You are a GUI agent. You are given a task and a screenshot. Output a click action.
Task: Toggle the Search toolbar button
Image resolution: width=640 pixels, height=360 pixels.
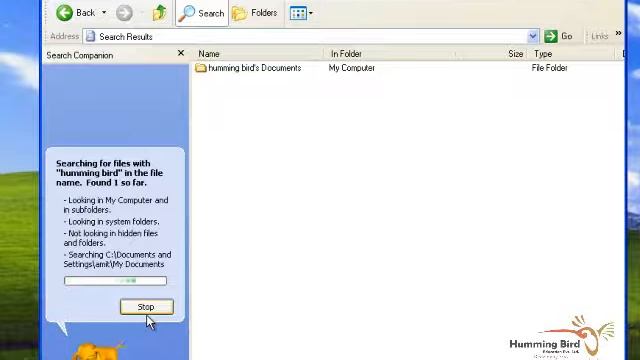coord(202,13)
